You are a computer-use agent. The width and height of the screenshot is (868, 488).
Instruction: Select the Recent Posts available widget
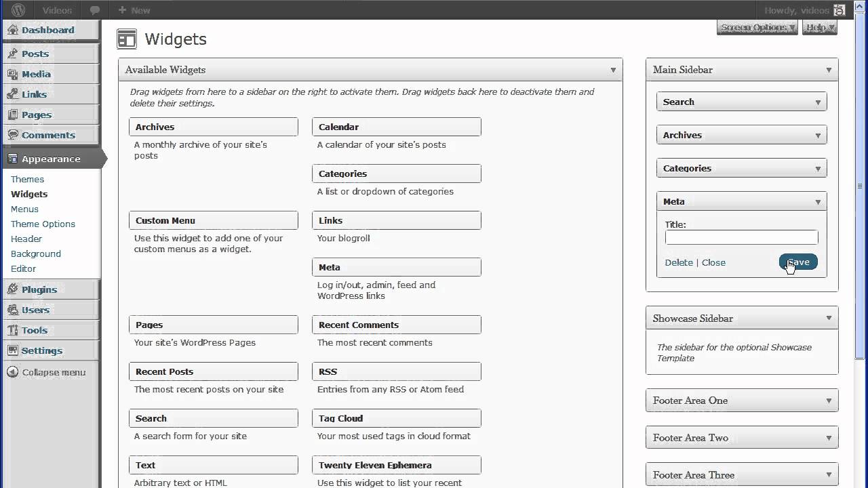214,371
